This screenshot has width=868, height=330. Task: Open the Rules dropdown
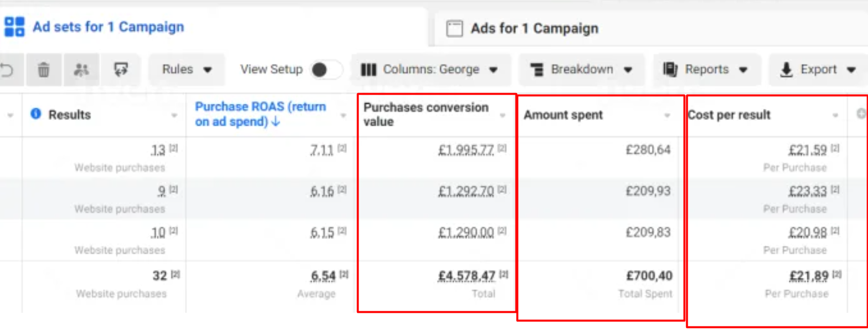pos(186,69)
